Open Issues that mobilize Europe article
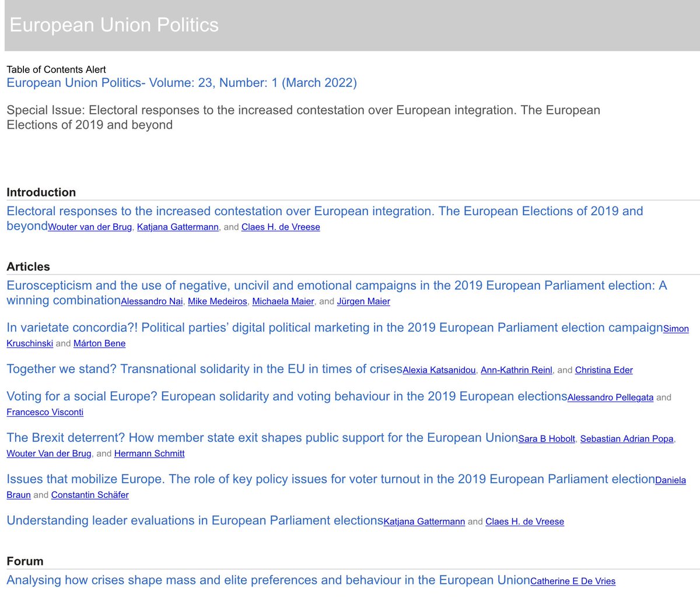 coord(331,479)
